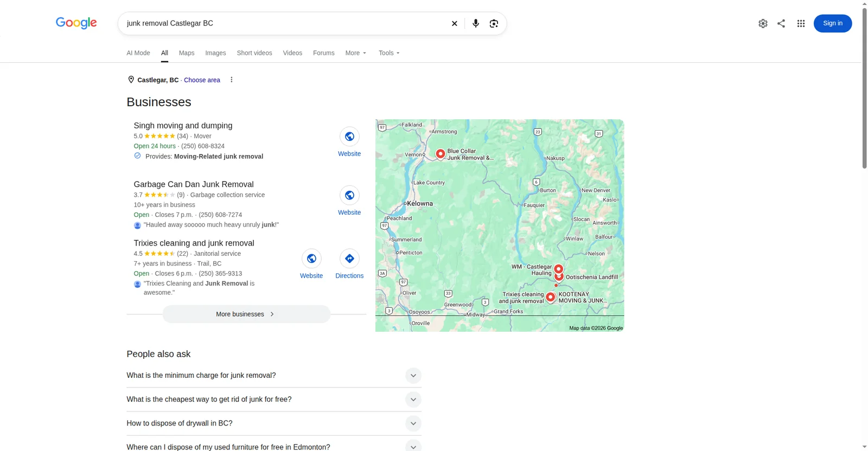Click the location pin icon beside Castlegar, BC
Screen dimensions: 868x451
(131, 80)
